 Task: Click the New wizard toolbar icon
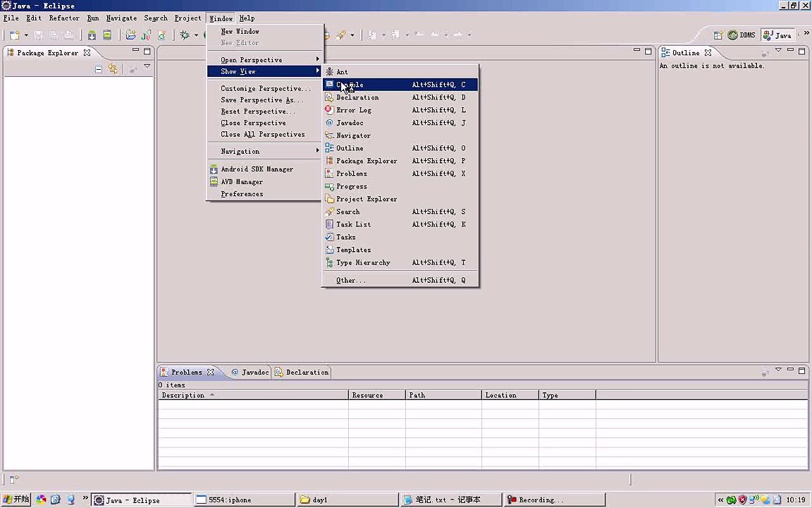[15, 35]
